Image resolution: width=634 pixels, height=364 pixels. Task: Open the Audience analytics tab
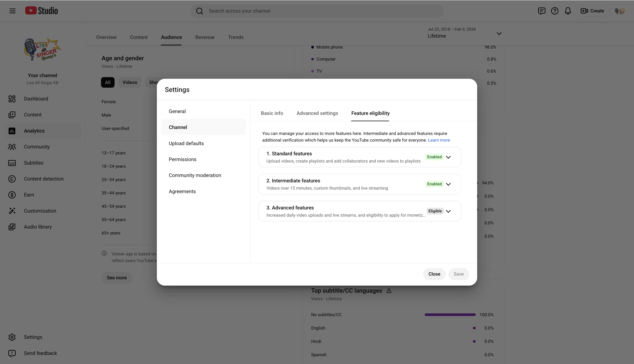tap(171, 37)
